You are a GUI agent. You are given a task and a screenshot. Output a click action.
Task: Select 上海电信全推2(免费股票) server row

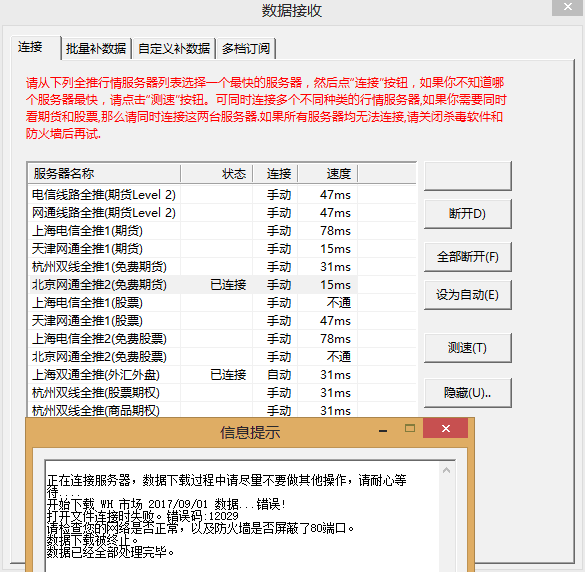(x=222, y=339)
